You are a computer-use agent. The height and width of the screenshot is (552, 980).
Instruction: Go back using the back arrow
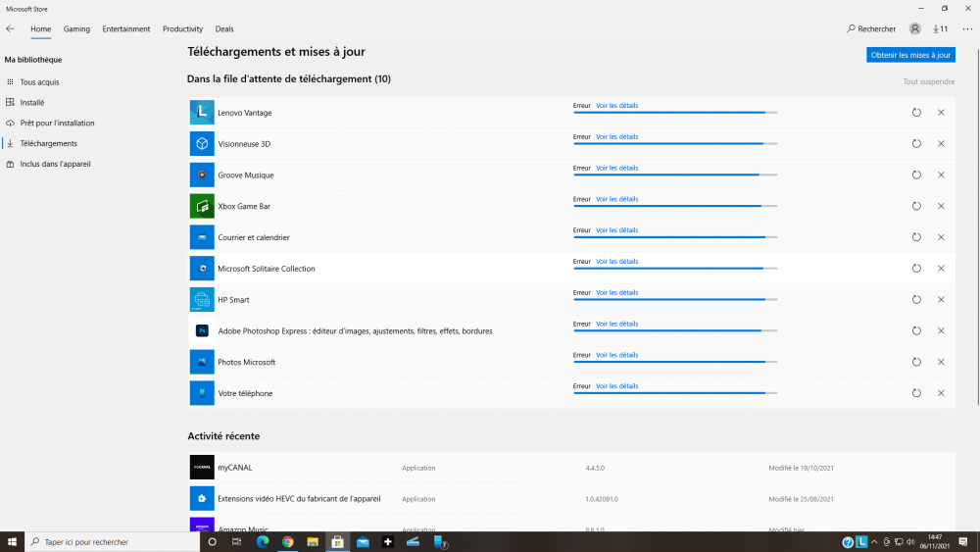point(11,29)
